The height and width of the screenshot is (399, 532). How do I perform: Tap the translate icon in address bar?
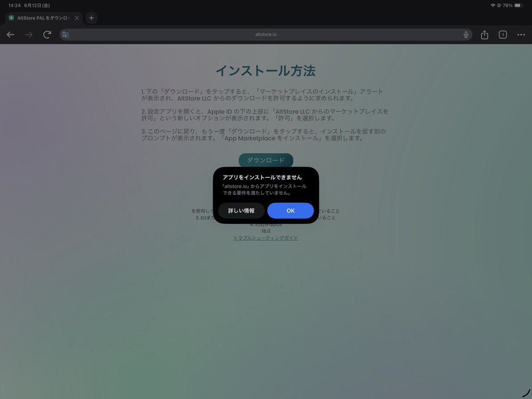pyautogui.click(x=66, y=35)
